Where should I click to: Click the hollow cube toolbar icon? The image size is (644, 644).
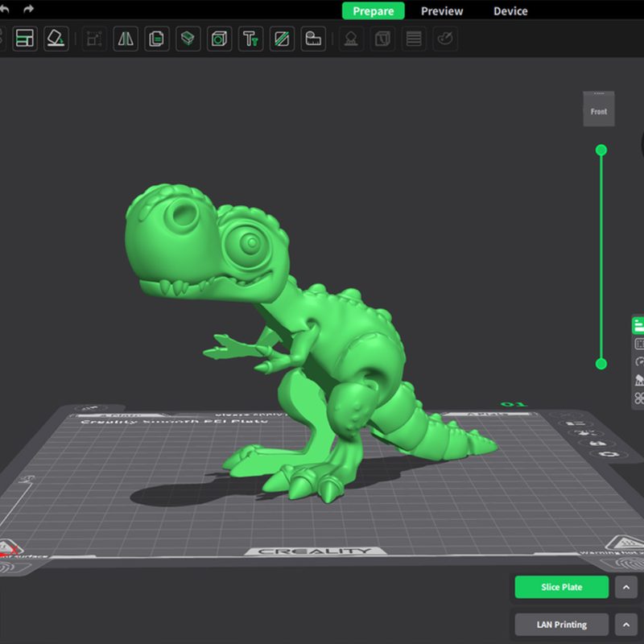pyautogui.click(x=219, y=38)
